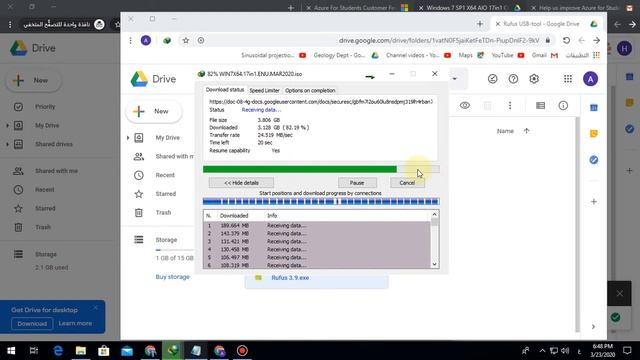
Task: Select connection row 1 with 189.664 MB
Action: click(317, 225)
